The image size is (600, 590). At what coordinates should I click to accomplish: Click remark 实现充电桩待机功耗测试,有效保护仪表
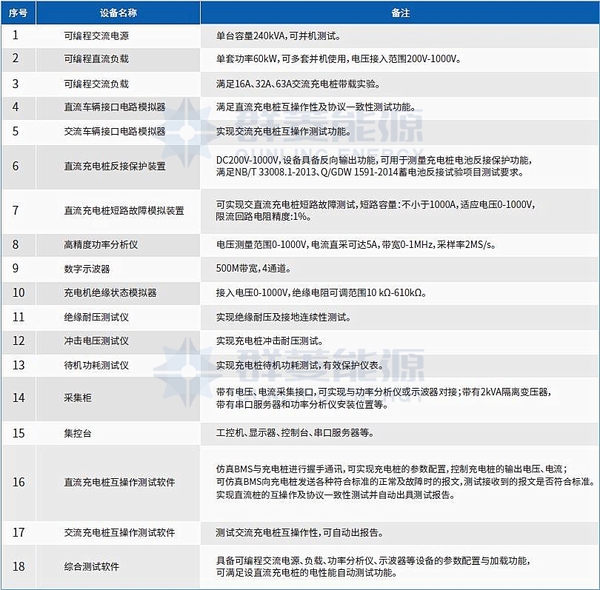click(x=300, y=365)
